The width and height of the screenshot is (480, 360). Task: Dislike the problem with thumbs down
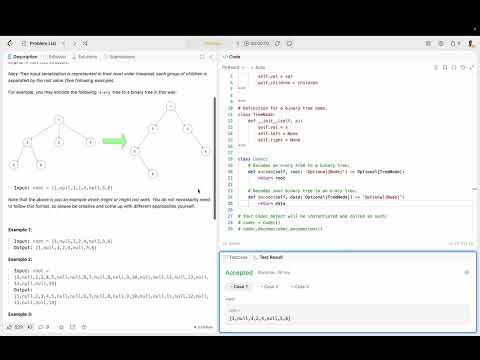point(30,327)
